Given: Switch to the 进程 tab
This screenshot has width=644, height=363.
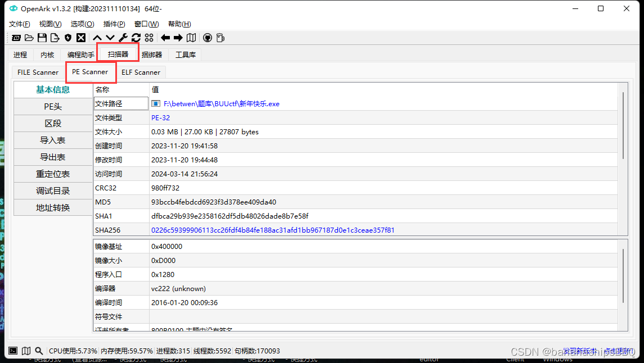Looking at the screenshot, I should [20, 55].
